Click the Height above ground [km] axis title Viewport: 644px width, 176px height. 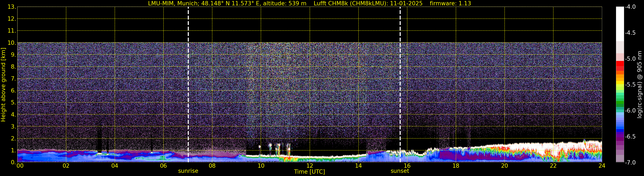(x=3, y=85)
